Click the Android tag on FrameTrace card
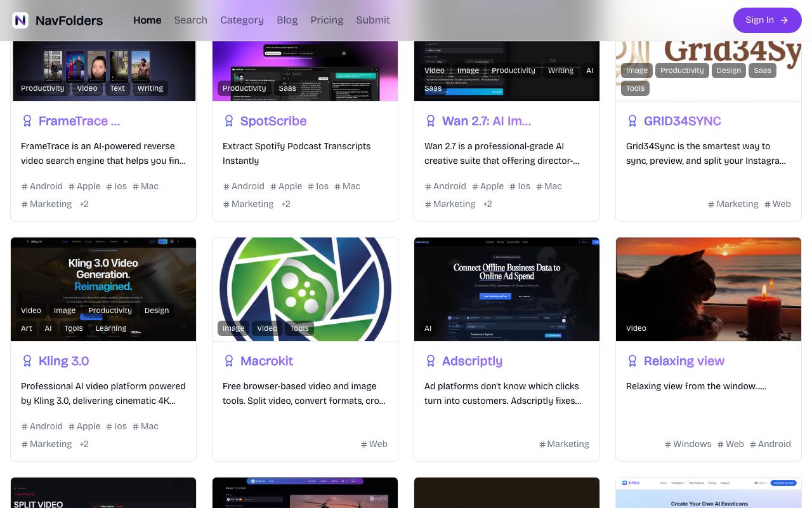 (42, 186)
